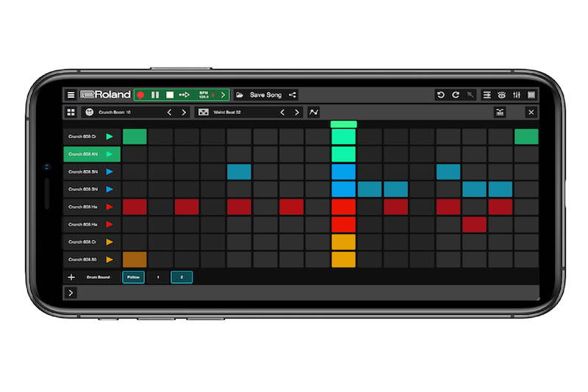Pause playback in the transport bar
Viewport: 588px width, 392px height.
tap(155, 95)
